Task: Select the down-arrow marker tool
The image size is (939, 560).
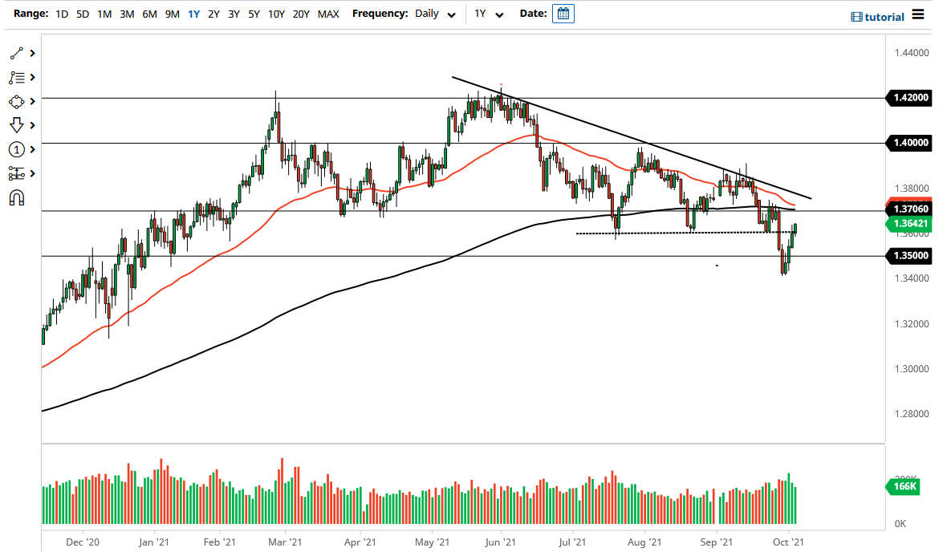Action: click(15, 125)
